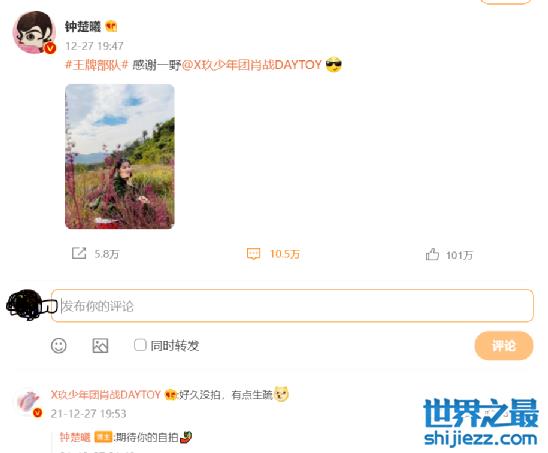Like the post with thumbs-up icon

[x=432, y=254]
